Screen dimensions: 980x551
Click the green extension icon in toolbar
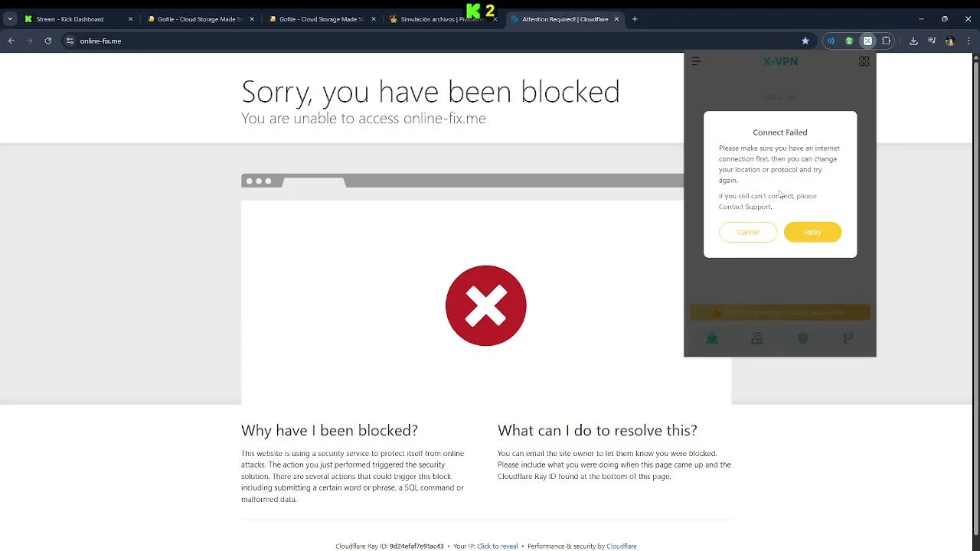(x=849, y=41)
